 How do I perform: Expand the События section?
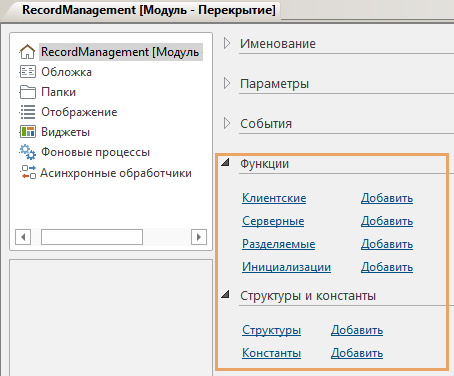(227, 123)
